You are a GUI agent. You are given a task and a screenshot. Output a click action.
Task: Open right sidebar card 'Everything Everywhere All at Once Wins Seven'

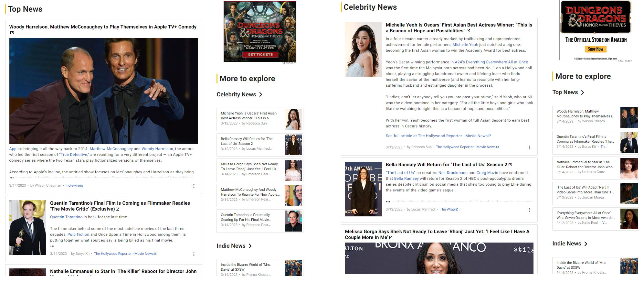[596, 219]
